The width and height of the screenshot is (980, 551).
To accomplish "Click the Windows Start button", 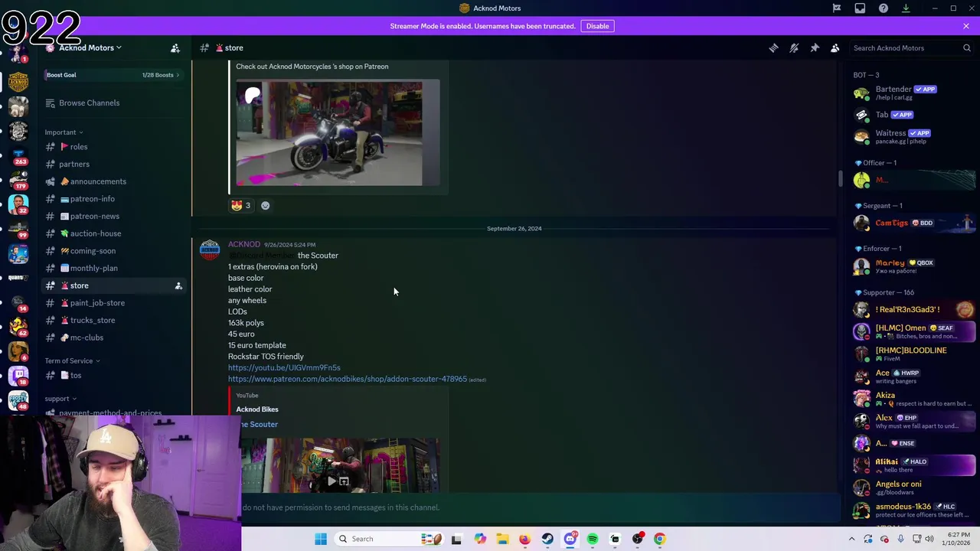I will (x=321, y=539).
